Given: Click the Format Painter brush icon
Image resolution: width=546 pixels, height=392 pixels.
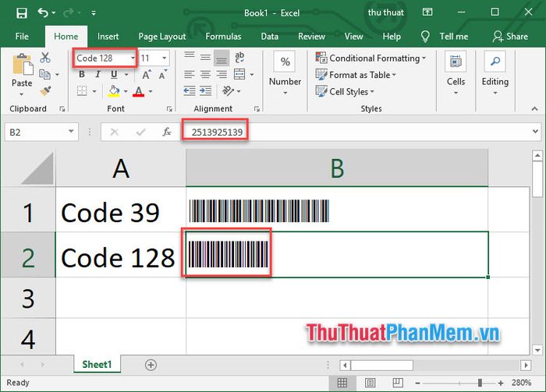Looking at the screenshot, I should [45, 90].
